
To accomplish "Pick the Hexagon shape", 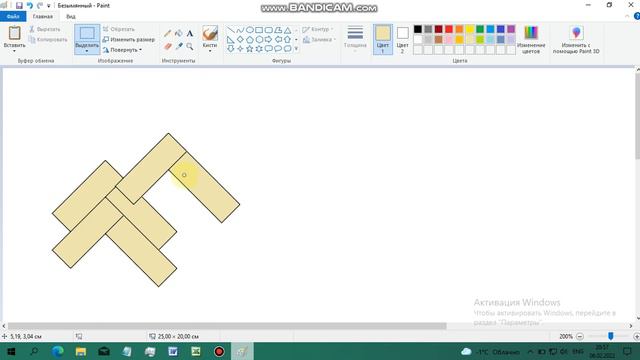I will pos(259,40).
